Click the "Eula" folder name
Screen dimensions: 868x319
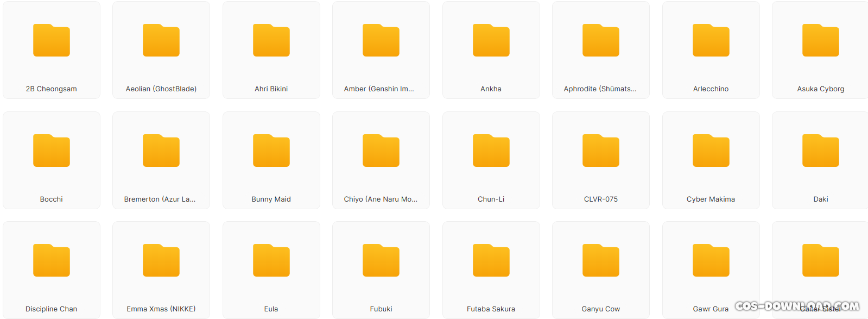coord(271,309)
